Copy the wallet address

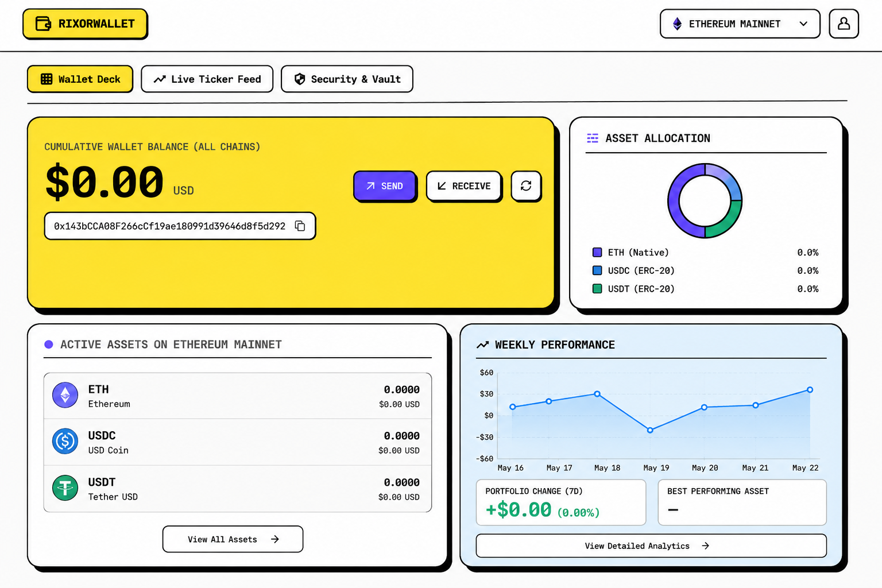(300, 226)
